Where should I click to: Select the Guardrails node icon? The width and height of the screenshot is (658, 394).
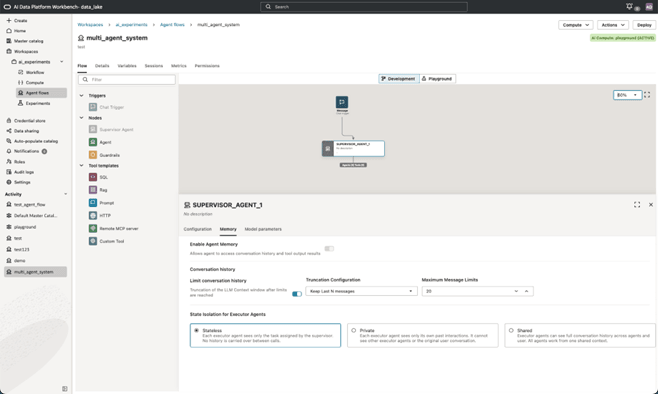[93, 155]
